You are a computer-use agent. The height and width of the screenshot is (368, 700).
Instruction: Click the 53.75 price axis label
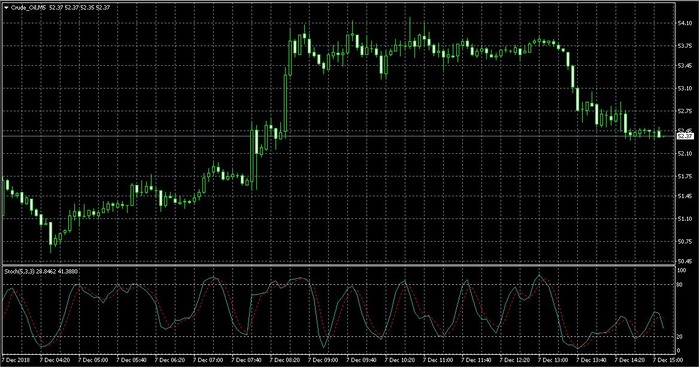(x=685, y=46)
